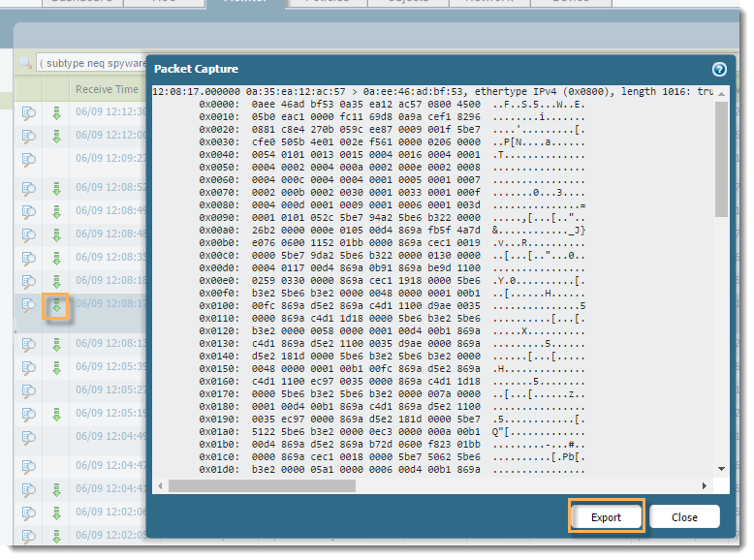Open log details for 06/09 12:08:13 row
Screen dimensions: 754x560
28,345
